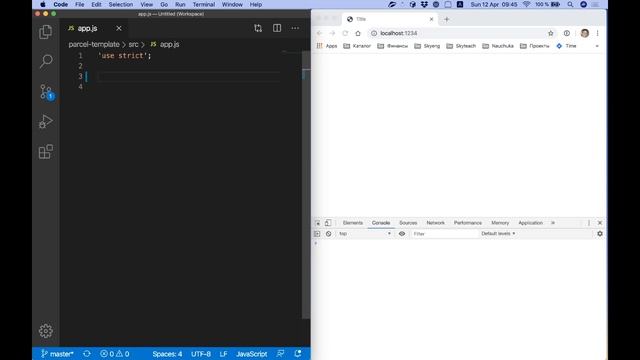Go to the Chrome home page
The height and width of the screenshot is (360, 640).
(x=358, y=33)
